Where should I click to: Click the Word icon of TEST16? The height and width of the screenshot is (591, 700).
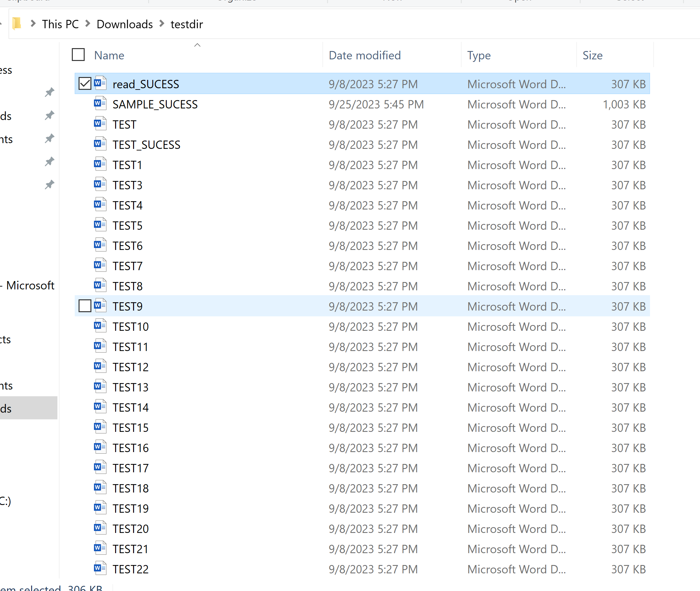point(100,447)
